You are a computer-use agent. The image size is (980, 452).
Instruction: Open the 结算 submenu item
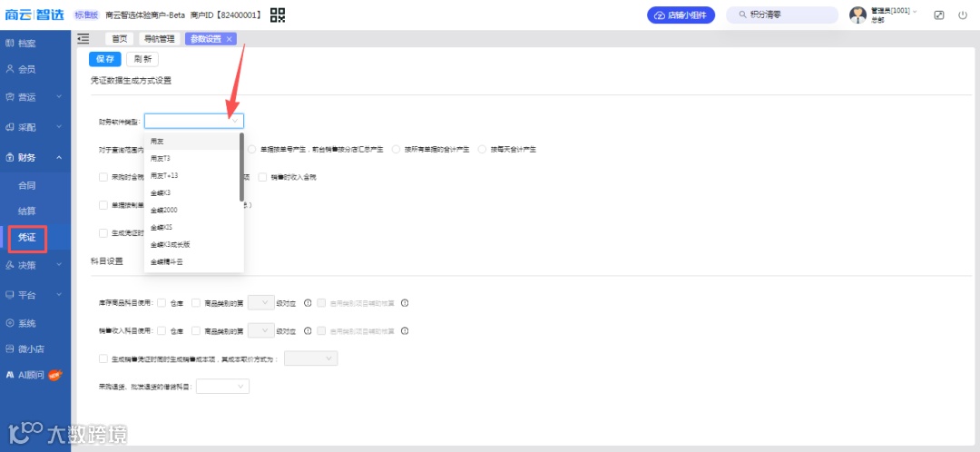tap(26, 211)
